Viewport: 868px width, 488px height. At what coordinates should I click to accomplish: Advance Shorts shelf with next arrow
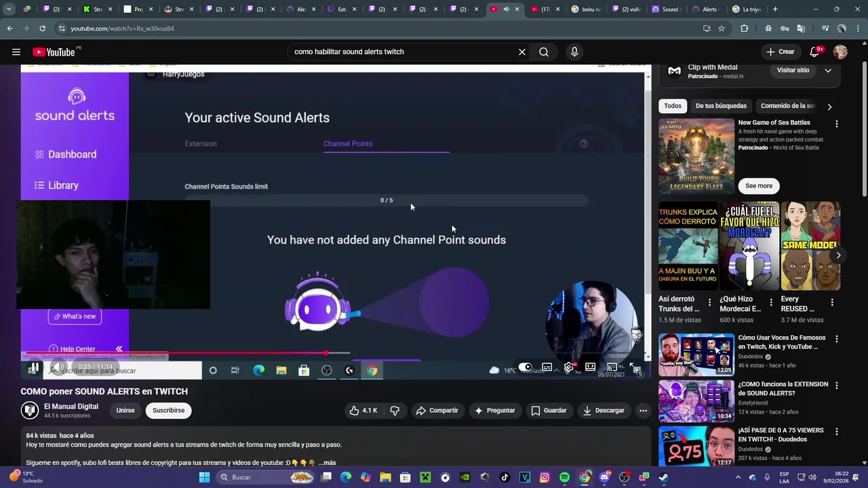[838, 256]
